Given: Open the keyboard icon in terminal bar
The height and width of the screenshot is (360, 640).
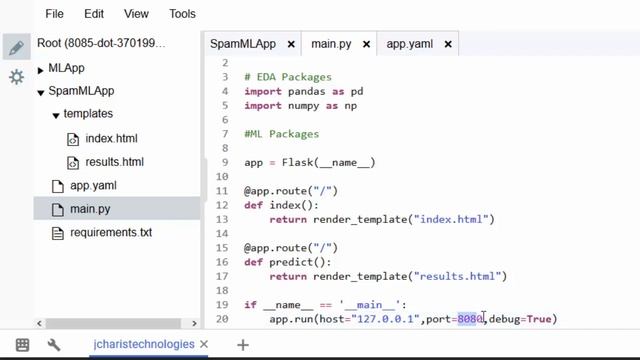Looking at the screenshot, I should pos(22,345).
